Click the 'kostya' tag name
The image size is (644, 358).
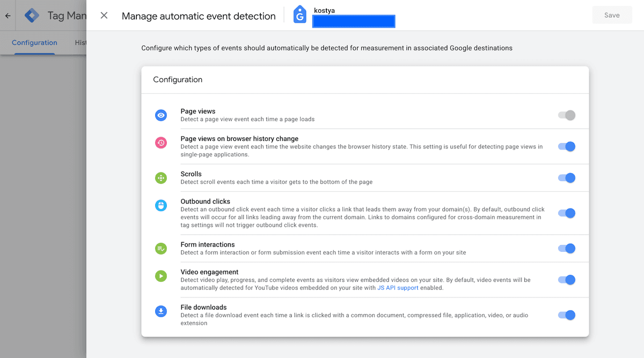point(325,10)
